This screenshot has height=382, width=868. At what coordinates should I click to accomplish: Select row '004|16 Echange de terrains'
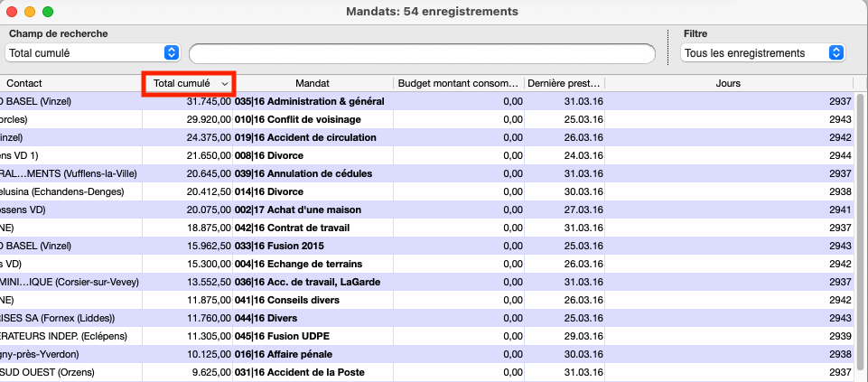coord(427,264)
